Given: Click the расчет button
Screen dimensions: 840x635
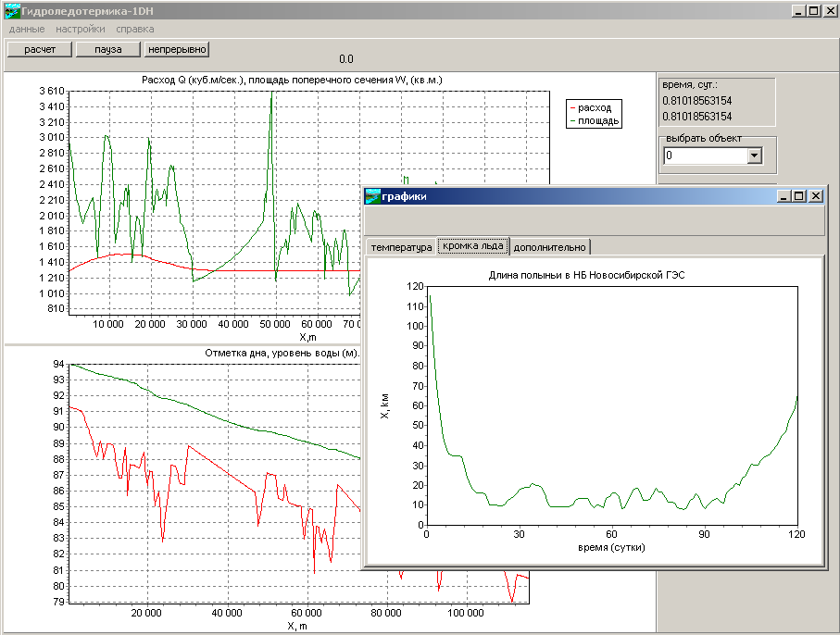Looking at the screenshot, I should pyautogui.click(x=40, y=50).
